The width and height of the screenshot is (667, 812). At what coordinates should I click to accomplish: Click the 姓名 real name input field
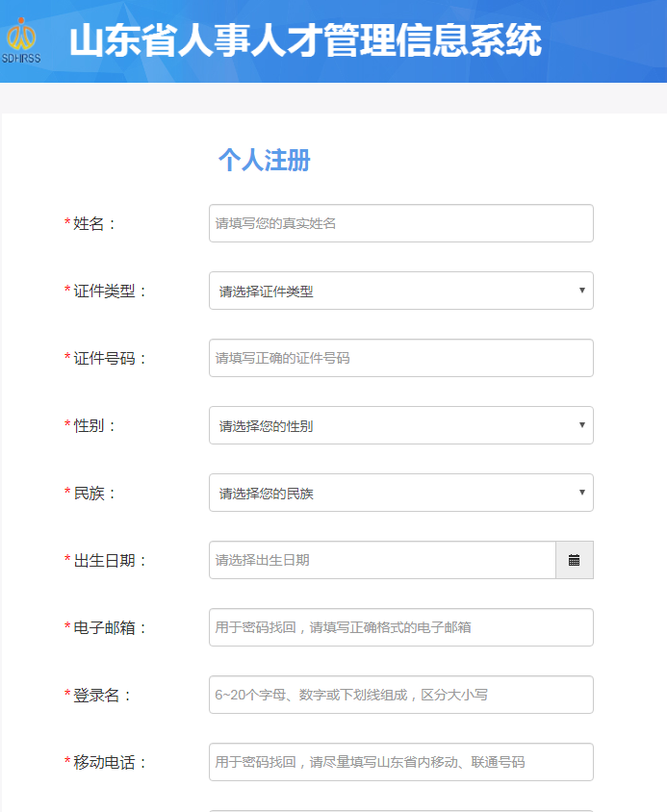400,223
